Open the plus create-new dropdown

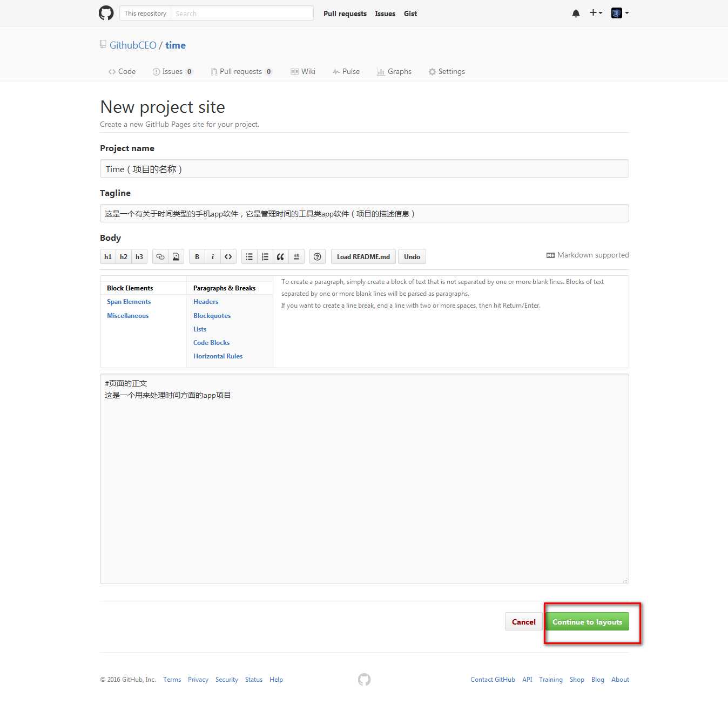(x=596, y=13)
